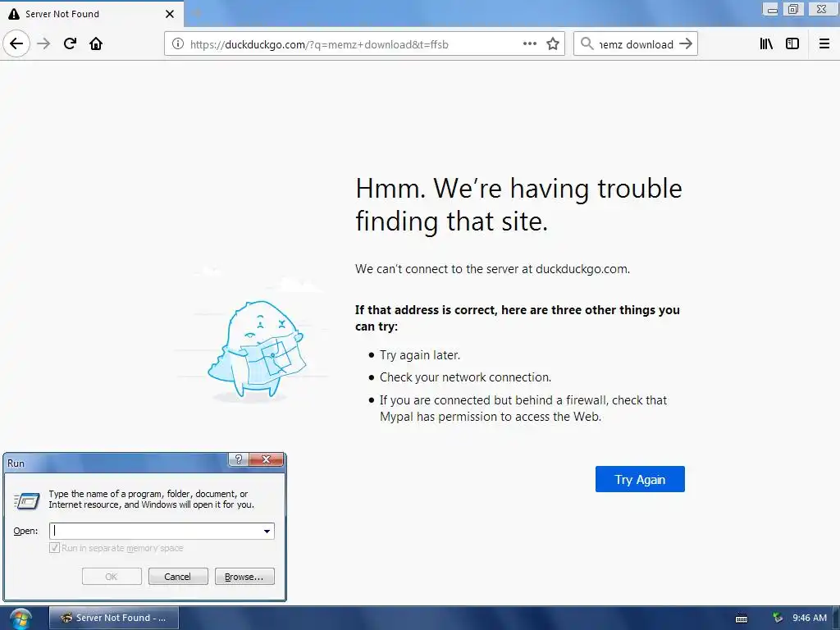Reload the current page

[x=70, y=44]
